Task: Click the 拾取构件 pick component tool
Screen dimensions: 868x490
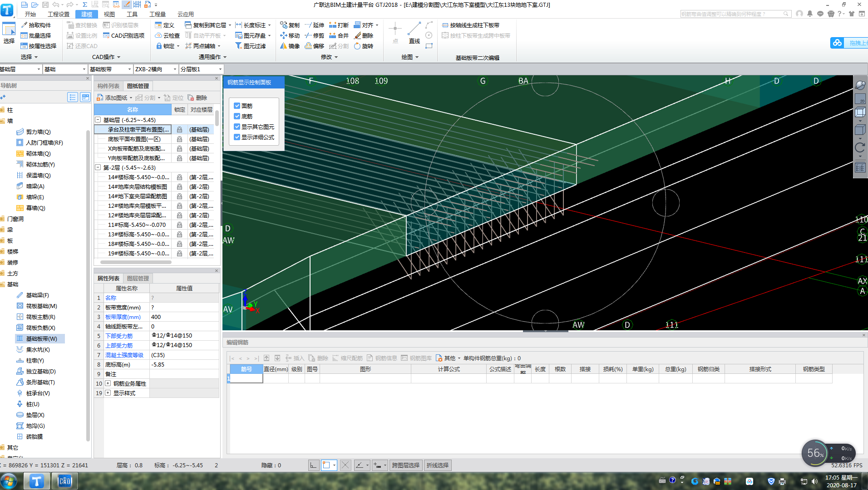Action: (x=36, y=25)
